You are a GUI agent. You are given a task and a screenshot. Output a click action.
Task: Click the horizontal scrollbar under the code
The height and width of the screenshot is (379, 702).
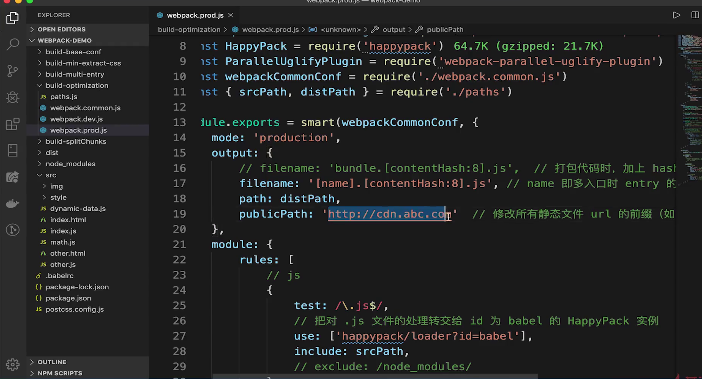point(374,376)
